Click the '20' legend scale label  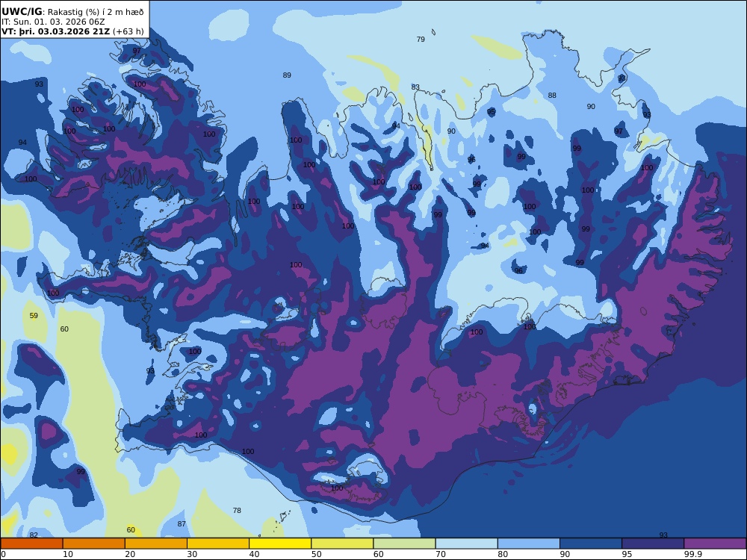(130, 554)
